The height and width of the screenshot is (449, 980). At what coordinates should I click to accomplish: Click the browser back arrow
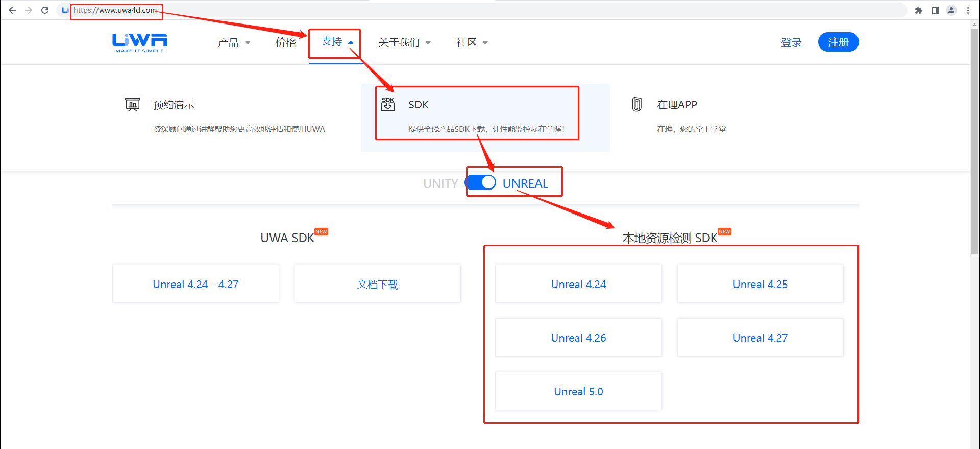click(12, 10)
